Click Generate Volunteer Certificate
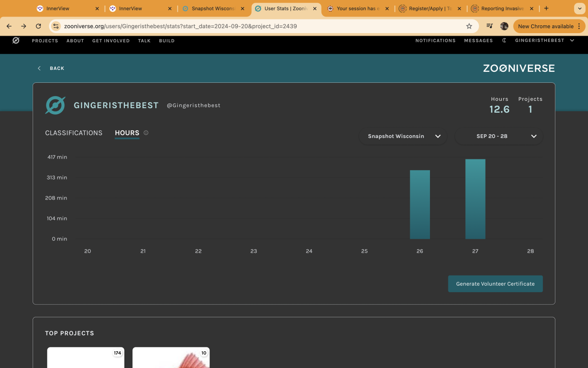This screenshot has width=588, height=368. 495,284
